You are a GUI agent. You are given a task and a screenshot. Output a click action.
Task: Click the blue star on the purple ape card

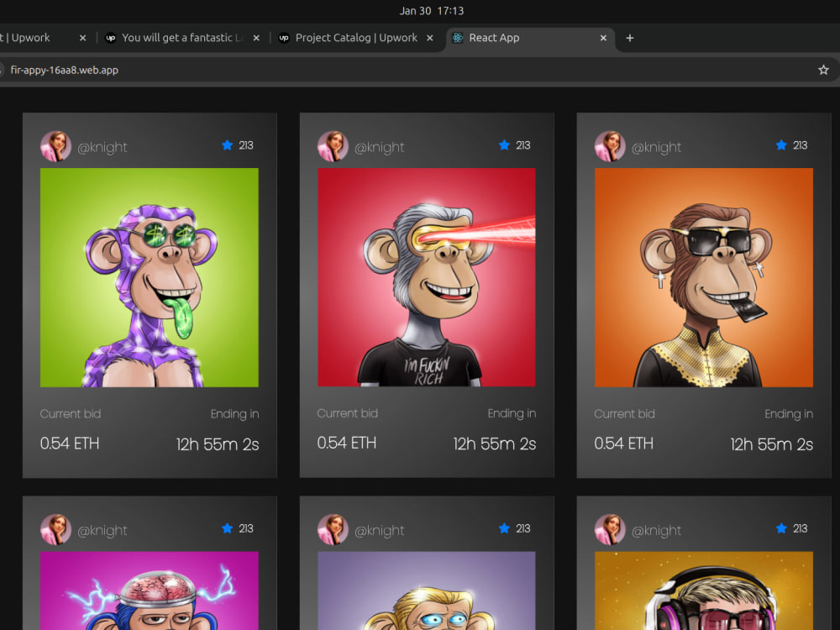[227, 145]
